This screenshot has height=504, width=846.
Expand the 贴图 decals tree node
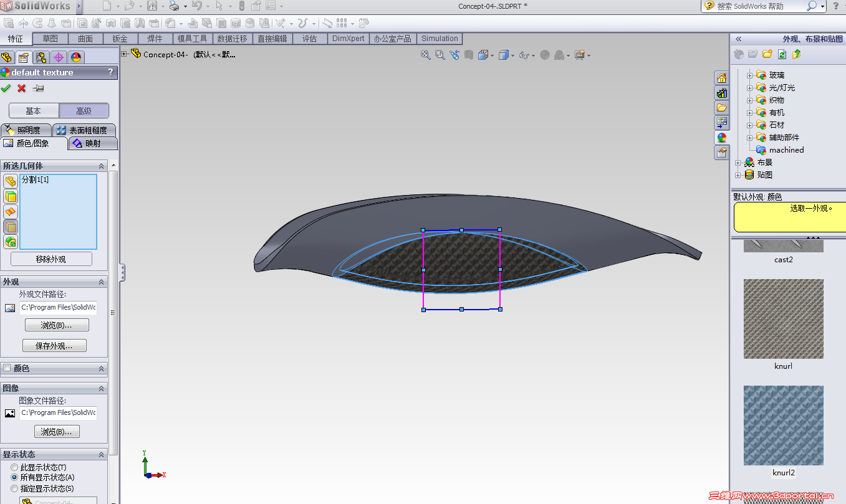[738, 175]
